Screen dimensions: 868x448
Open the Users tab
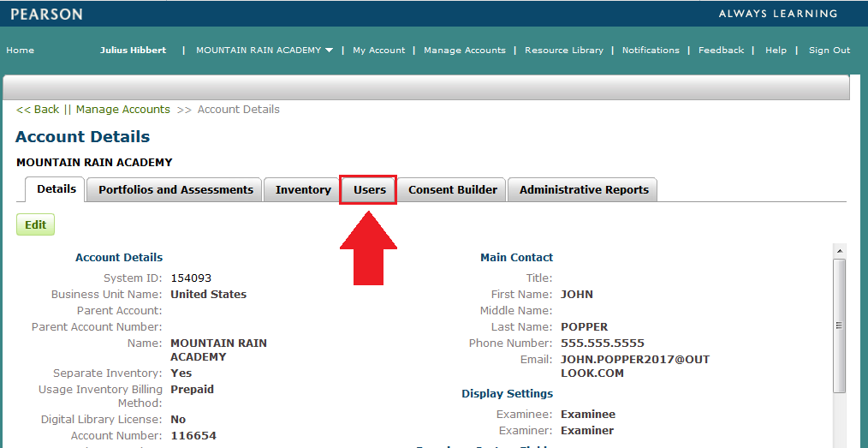click(x=369, y=190)
